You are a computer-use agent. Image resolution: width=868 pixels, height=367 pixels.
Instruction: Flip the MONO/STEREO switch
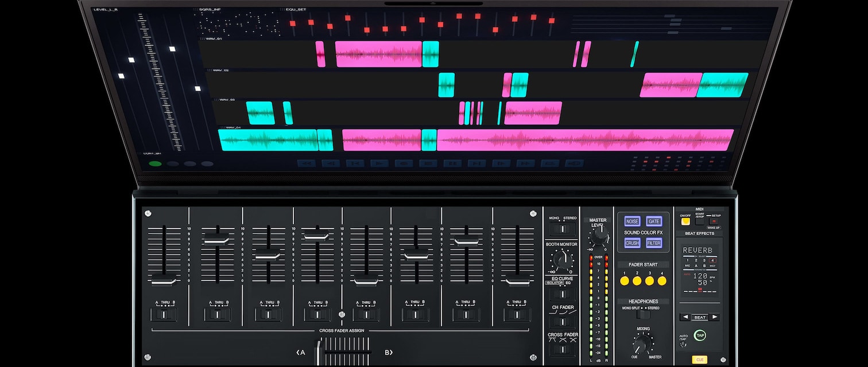point(563,229)
